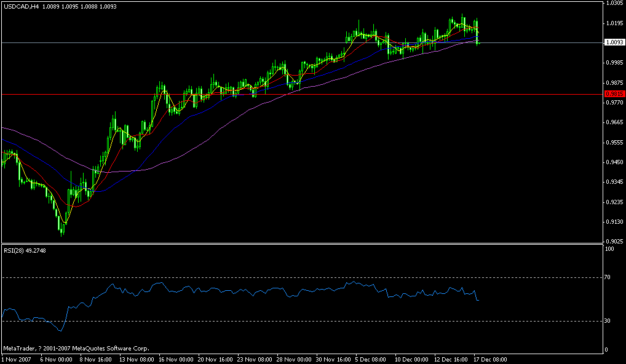Click the 0.9875 price axis label
The width and height of the screenshot is (626, 364).
click(615, 82)
